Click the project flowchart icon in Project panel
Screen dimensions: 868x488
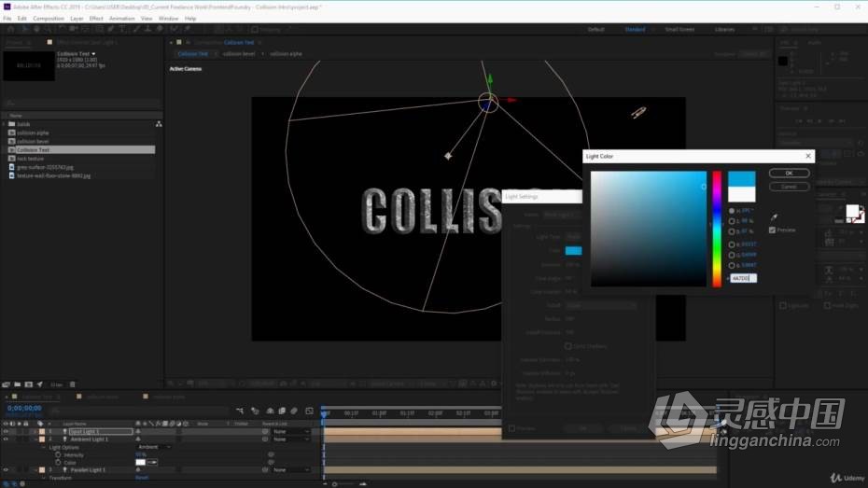pos(159,124)
